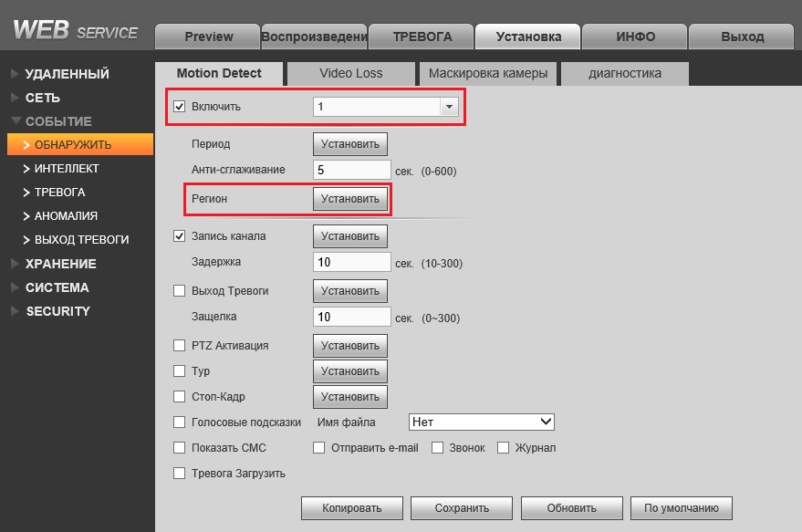This screenshot has width=802, height=532.
Task: Enable the Журнал checkbox
Action: [504, 448]
